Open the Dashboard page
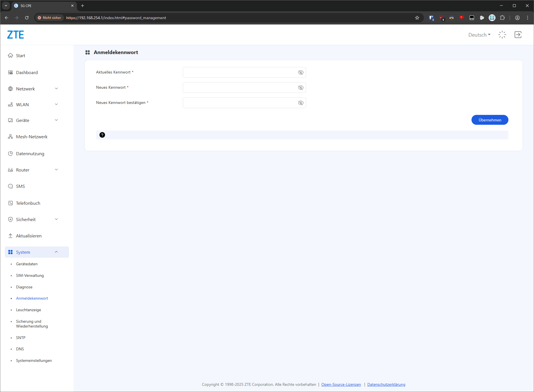 (27, 72)
